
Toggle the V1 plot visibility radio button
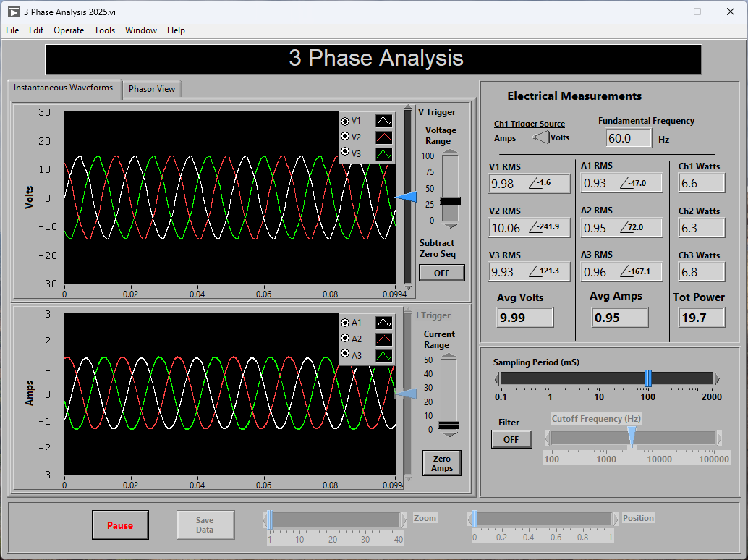[345, 121]
